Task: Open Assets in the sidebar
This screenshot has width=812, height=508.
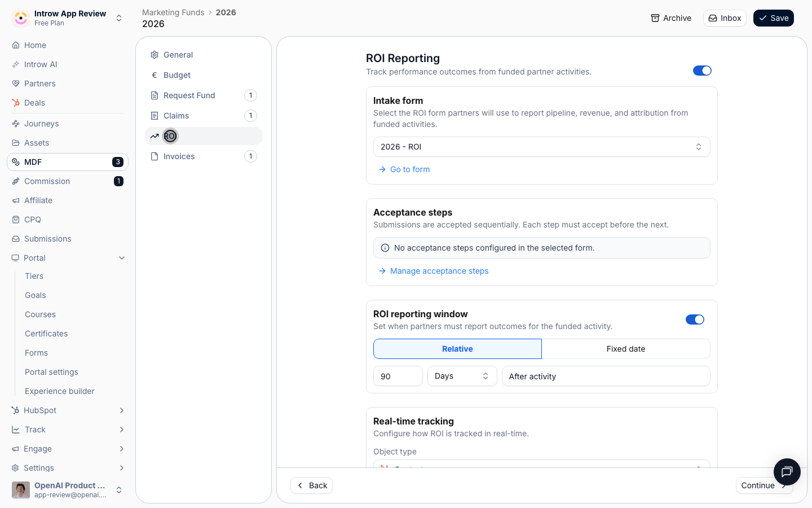Action: (68, 143)
